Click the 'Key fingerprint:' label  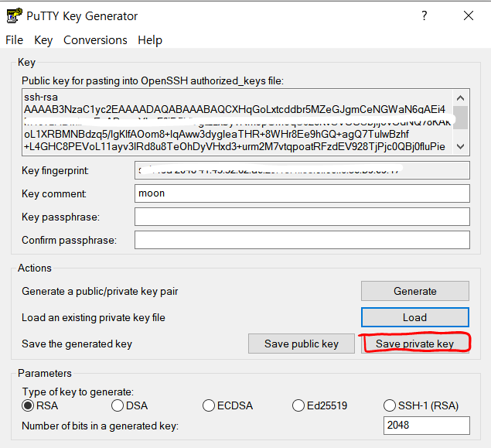point(55,171)
